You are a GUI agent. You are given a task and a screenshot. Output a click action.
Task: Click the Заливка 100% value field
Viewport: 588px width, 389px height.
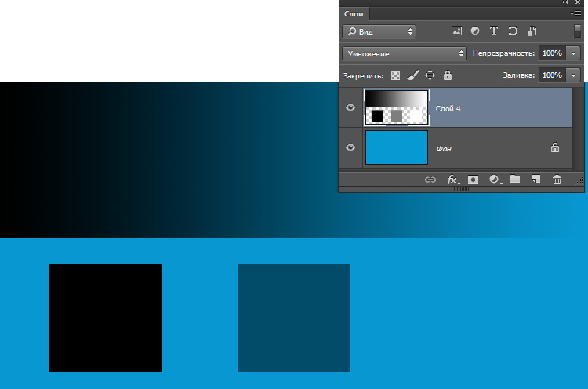tap(553, 75)
